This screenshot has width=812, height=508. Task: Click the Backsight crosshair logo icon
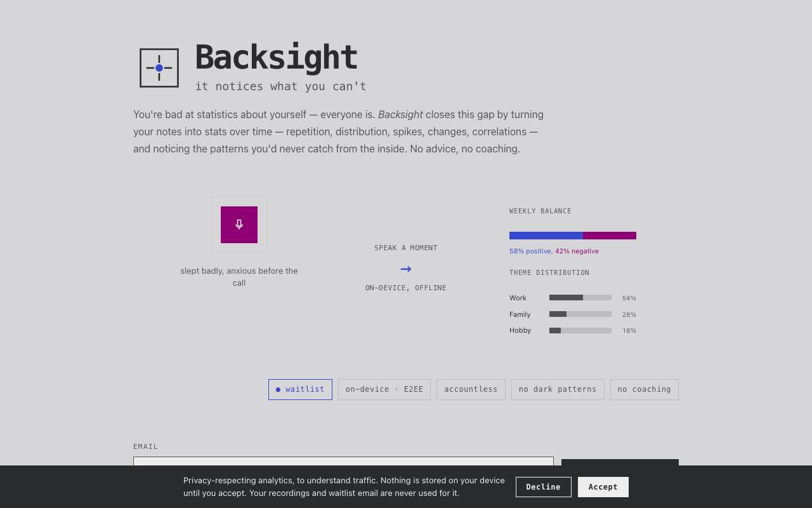pos(159,68)
